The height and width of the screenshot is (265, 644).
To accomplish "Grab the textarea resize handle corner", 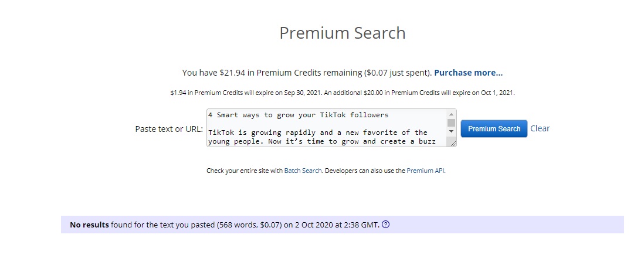I will click(452, 142).
